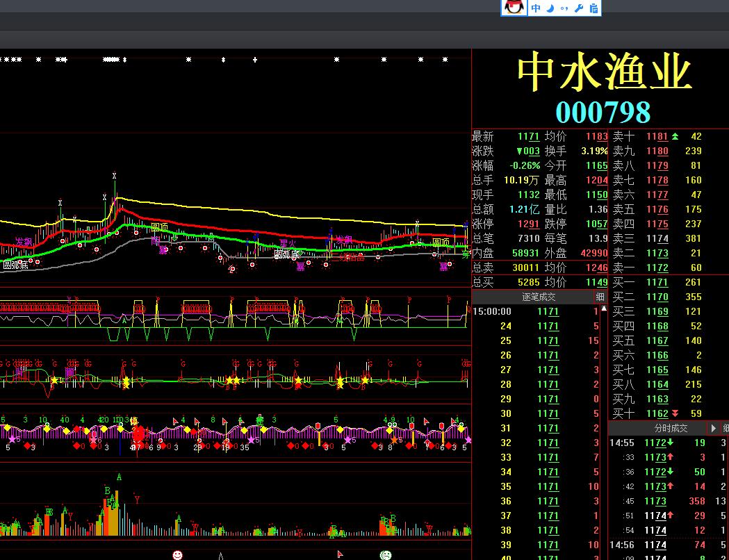Viewport: 729px width, 560px height.
Task: Click the red arrow flag icon at bottom
Action: pos(340,554)
